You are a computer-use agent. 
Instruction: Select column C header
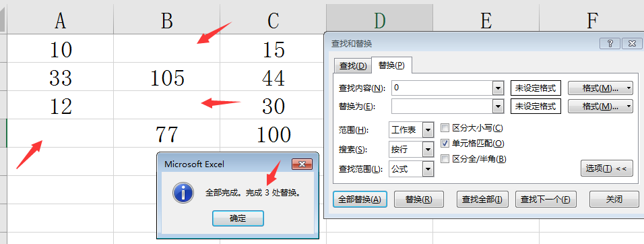(273, 20)
